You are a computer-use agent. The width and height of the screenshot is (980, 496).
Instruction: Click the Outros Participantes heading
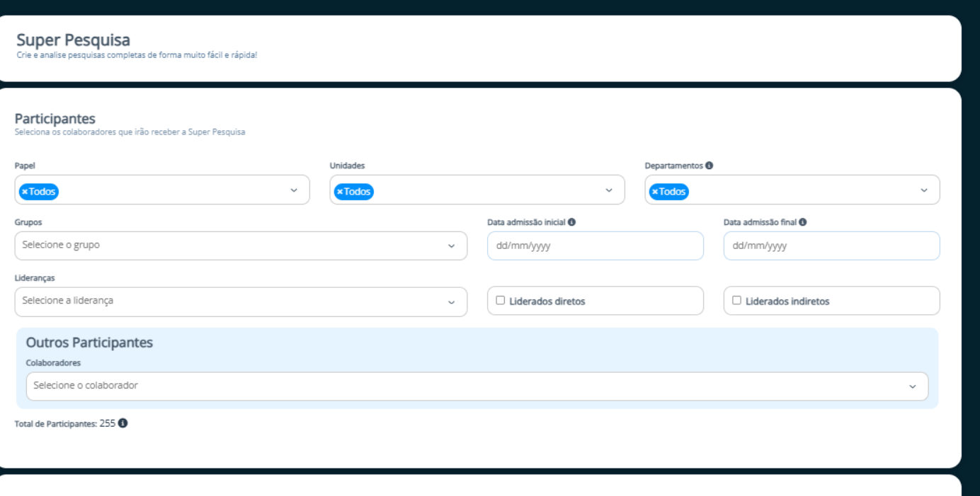click(x=89, y=342)
